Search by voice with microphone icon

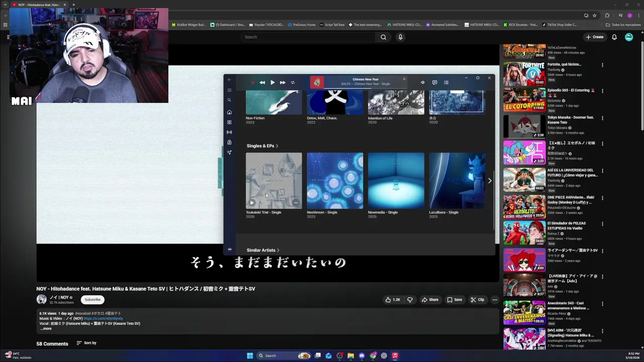400,37
